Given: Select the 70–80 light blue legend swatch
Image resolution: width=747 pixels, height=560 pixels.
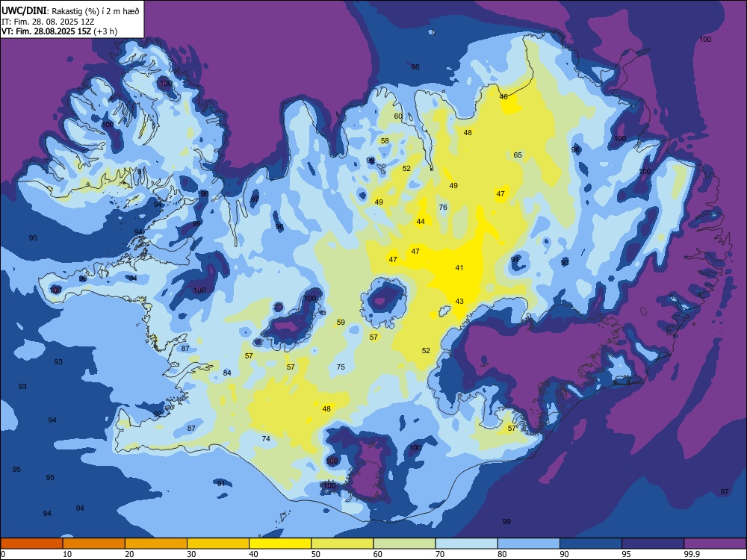Looking at the screenshot, I should pos(466,544).
